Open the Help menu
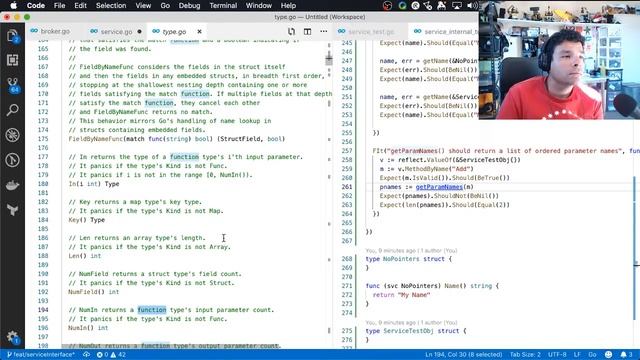This screenshot has width=640, height=360. point(288,5)
